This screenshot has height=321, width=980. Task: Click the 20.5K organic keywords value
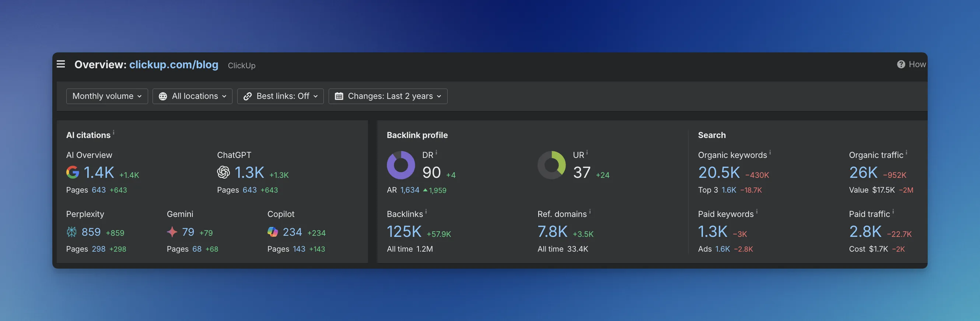719,173
